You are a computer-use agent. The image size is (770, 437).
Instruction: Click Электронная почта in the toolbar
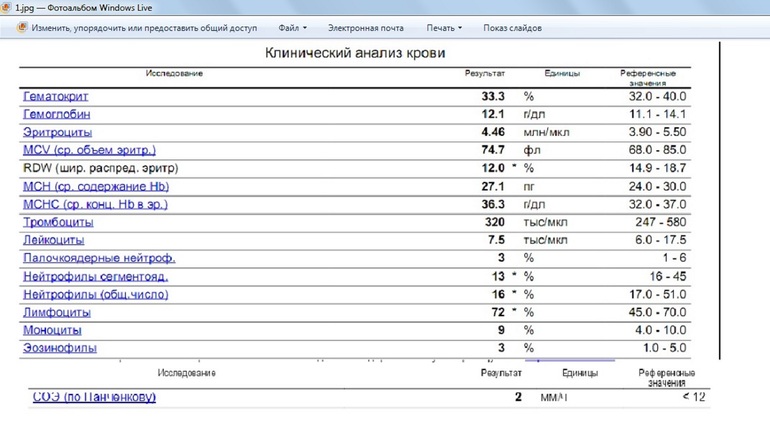(366, 28)
